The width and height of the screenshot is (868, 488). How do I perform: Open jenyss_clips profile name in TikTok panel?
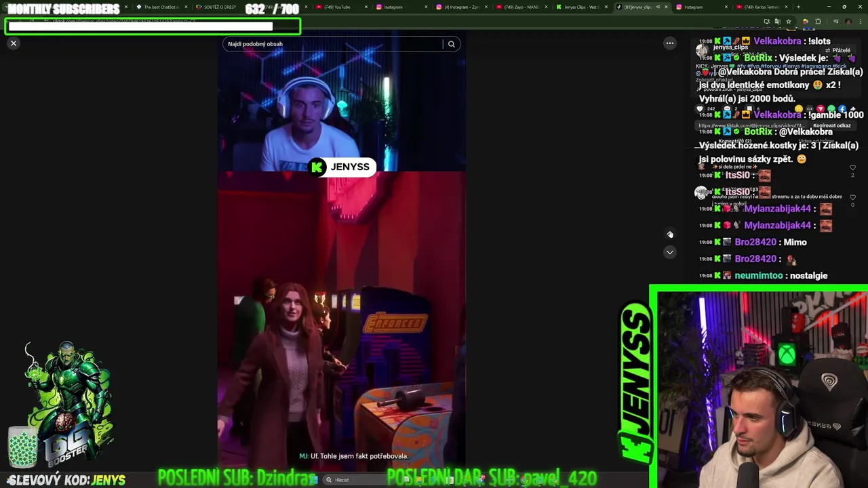coord(730,47)
